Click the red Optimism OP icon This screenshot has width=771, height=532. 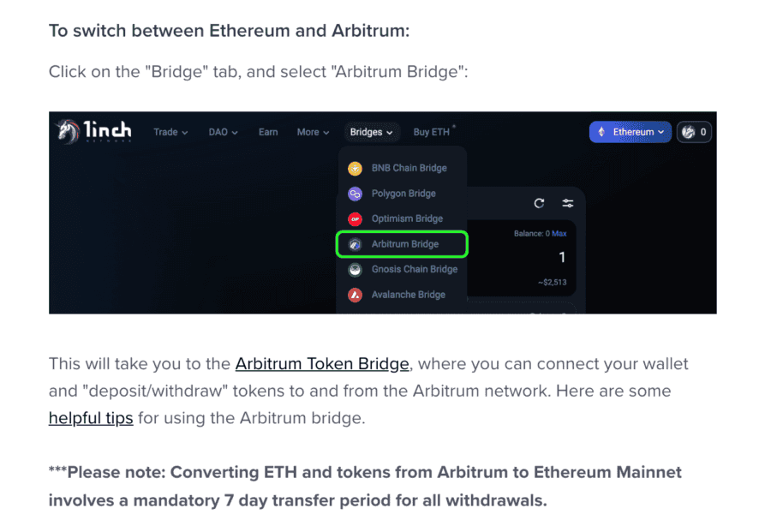click(355, 218)
